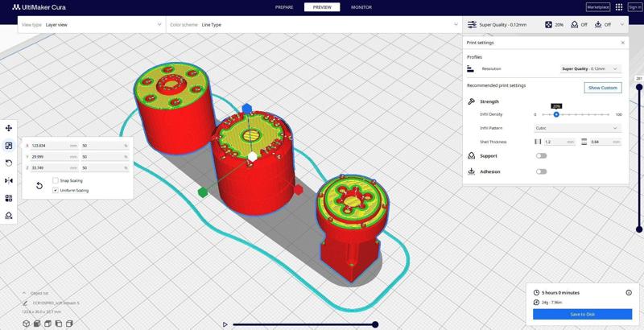The width and height of the screenshot is (644, 330).
Task: Switch to right side view cube icon
Action: 69,324
